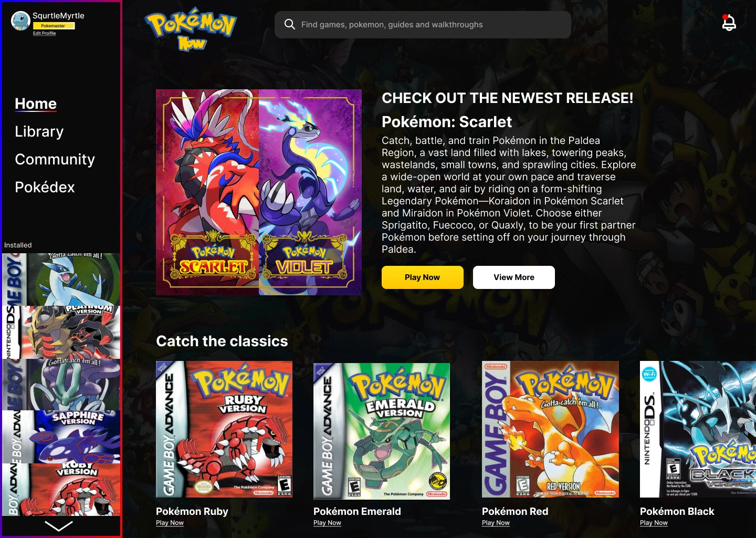The height and width of the screenshot is (538, 756).
Task: Click the View More button
Action: point(514,277)
